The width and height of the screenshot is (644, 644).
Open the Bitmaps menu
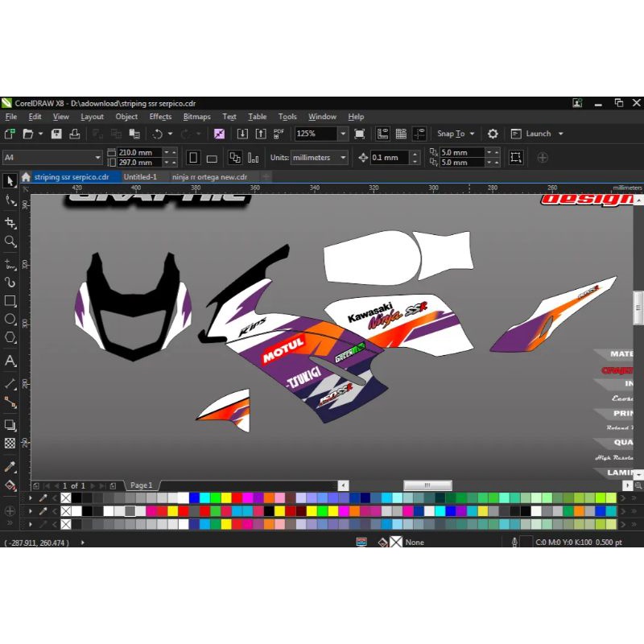click(x=196, y=117)
